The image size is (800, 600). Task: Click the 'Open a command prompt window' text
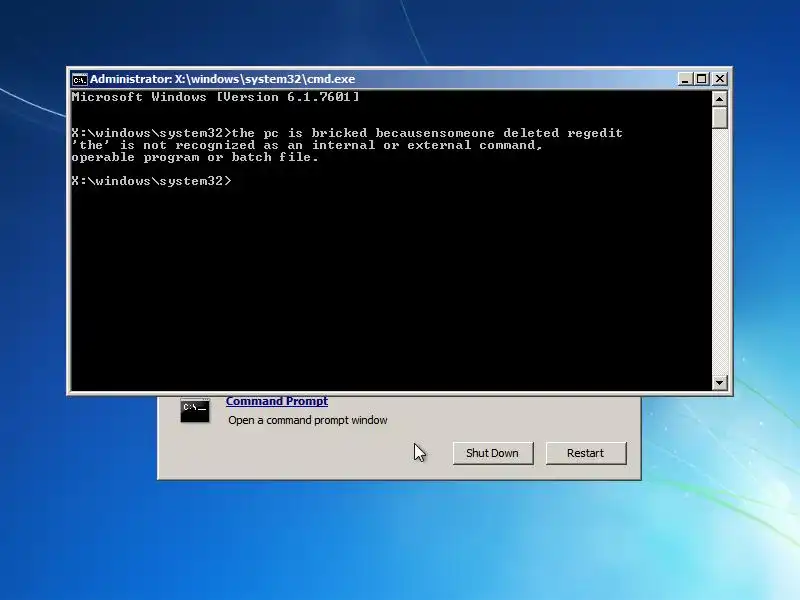[x=308, y=420]
